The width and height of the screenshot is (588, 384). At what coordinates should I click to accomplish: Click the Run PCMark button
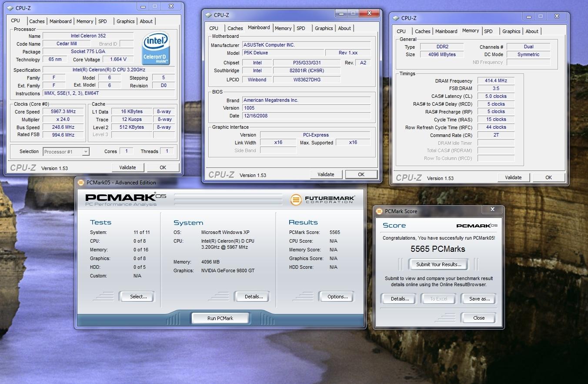[x=220, y=318]
